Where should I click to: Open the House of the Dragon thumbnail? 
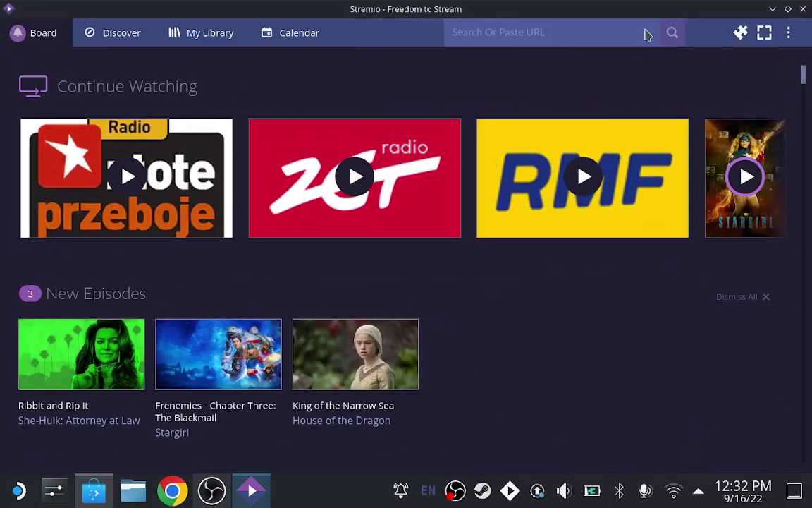[x=355, y=354]
